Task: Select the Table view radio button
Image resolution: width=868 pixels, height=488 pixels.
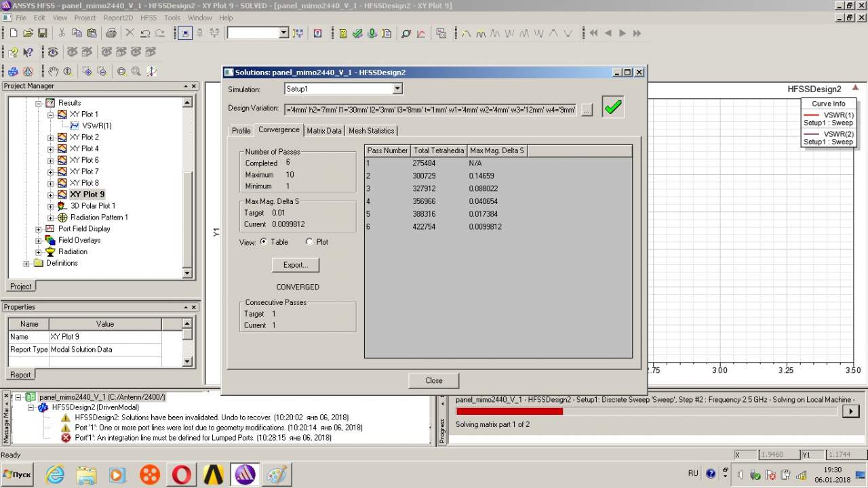Action: (x=263, y=242)
